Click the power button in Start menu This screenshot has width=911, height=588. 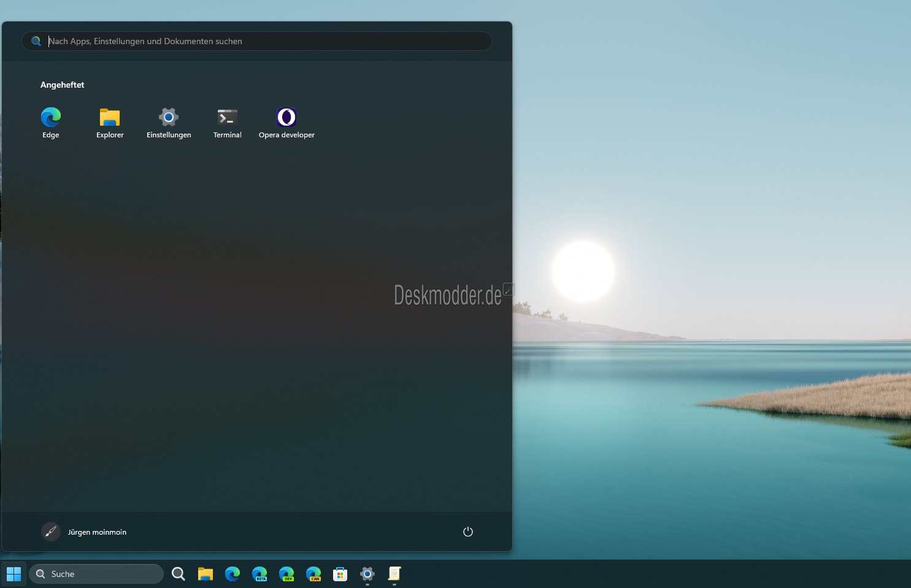(x=467, y=532)
